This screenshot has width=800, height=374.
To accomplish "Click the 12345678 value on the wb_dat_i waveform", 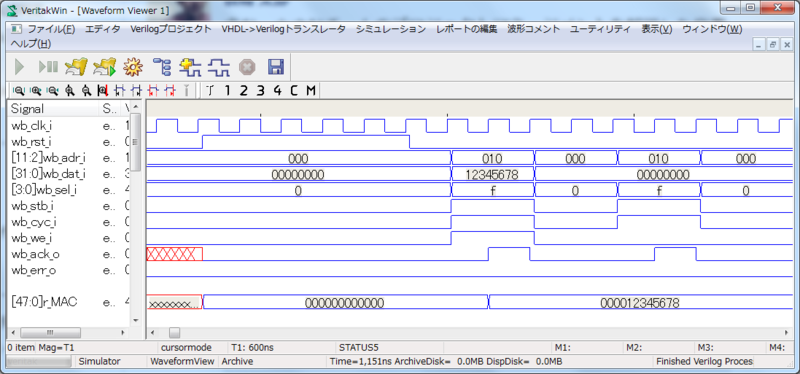I will pos(492,175).
